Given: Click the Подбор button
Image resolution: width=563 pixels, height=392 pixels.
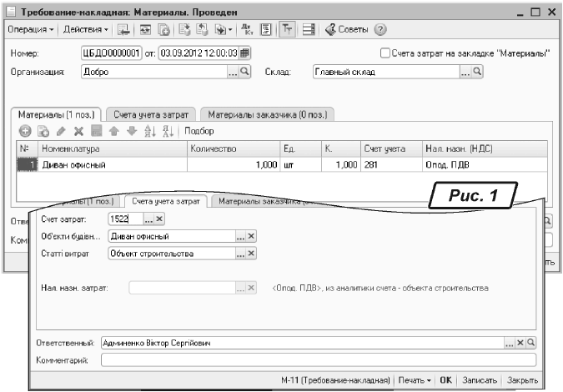Looking at the screenshot, I should pos(199,132).
